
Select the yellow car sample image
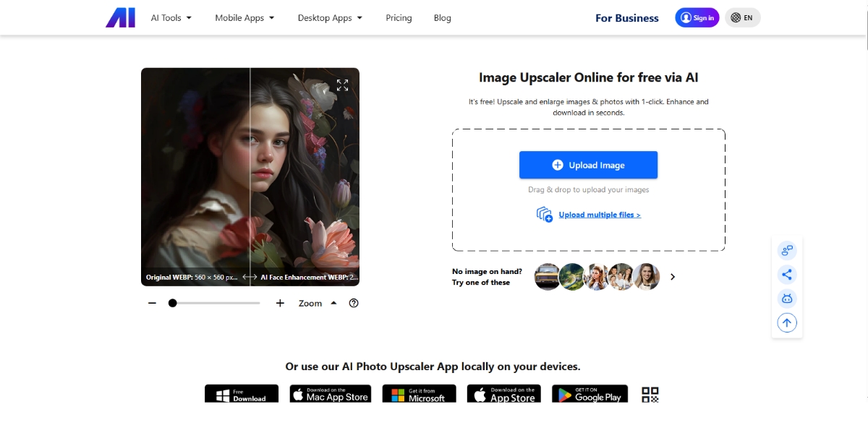[548, 276]
